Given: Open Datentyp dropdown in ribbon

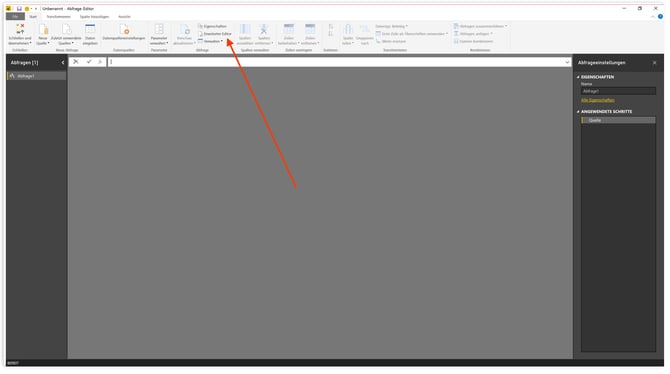Looking at the screenshot, I should 391,27.
